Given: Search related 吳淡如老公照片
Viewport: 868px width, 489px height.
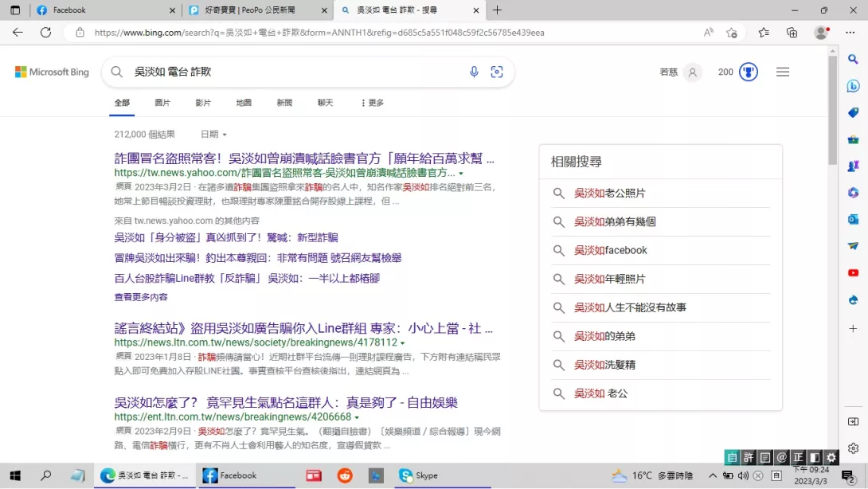Looking at the screenshot, I should [609, 194].
